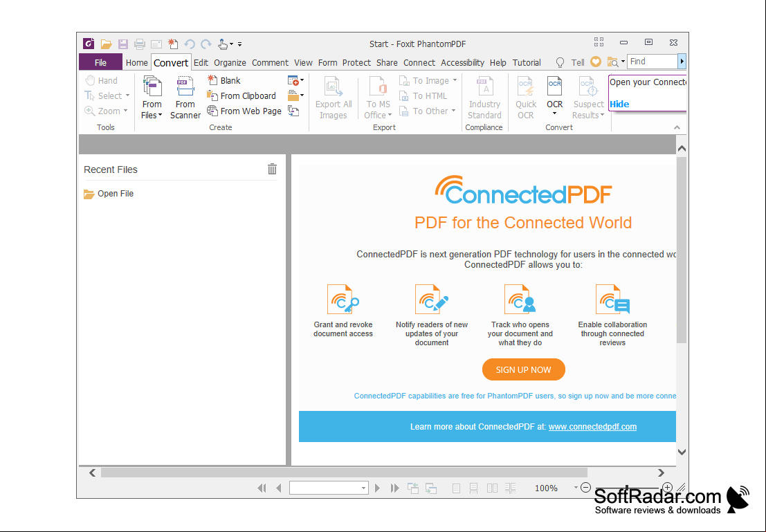Switch to the Edit tab
The width and height of the screenshot is (766, 532).
201,62
